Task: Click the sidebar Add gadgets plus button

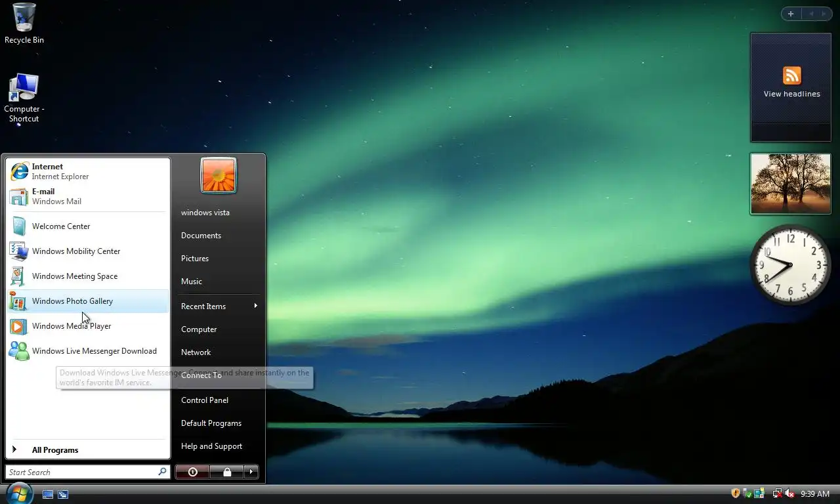Action: point(791,14)
